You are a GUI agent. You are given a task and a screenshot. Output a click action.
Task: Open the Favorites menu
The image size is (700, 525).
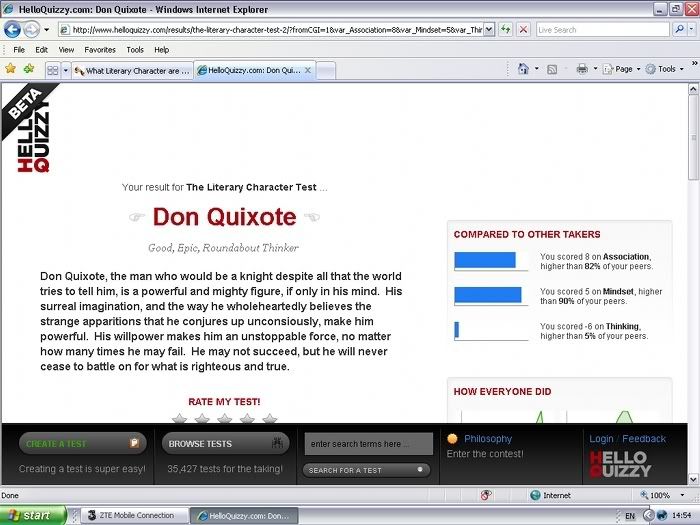tap(100, 50)
